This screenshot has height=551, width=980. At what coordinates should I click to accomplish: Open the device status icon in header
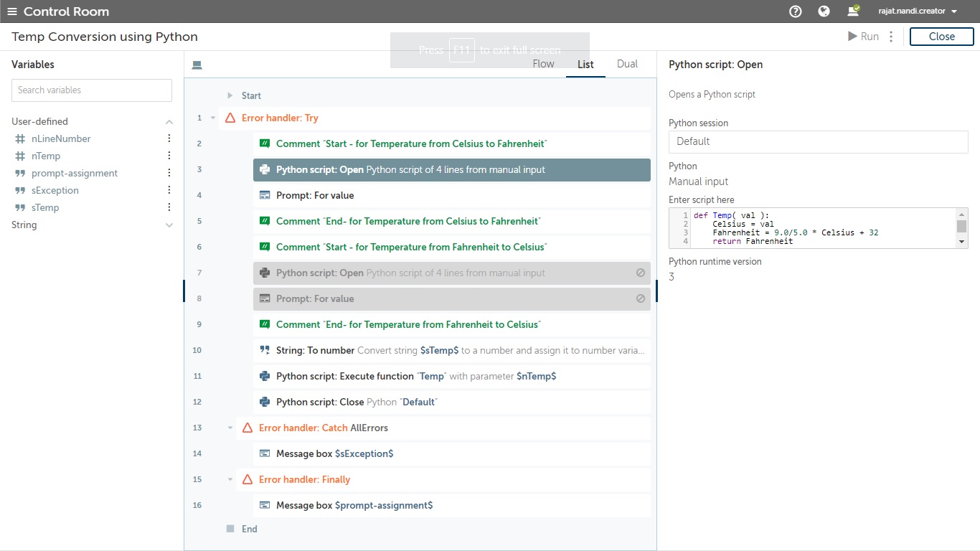click(853, 11)
